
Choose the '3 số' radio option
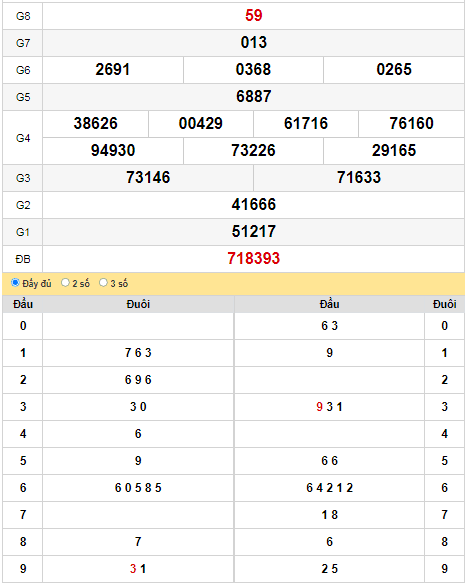(103, 283)
